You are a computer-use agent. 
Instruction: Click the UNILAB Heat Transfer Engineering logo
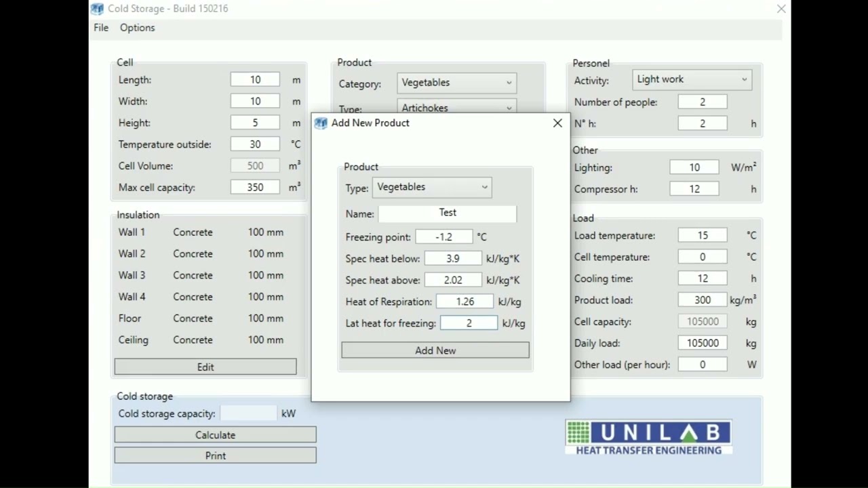648,437
